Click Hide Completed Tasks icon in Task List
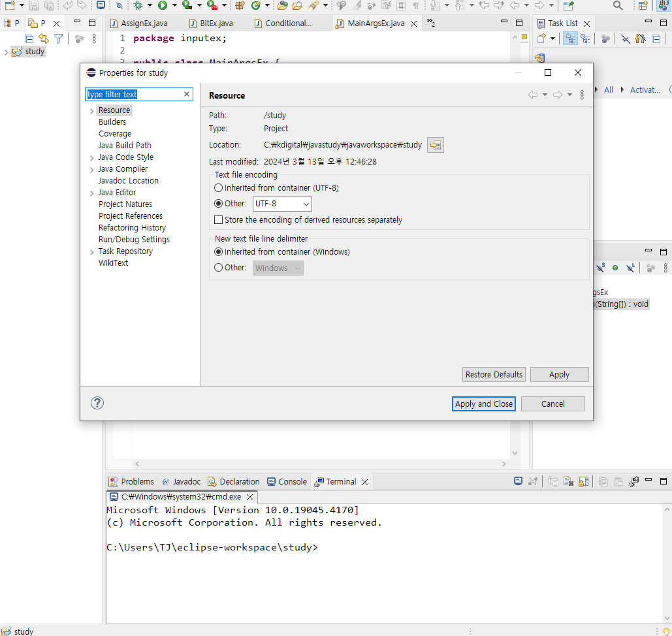The height and width of the screenshot is (636, 672). click(625, 39)
